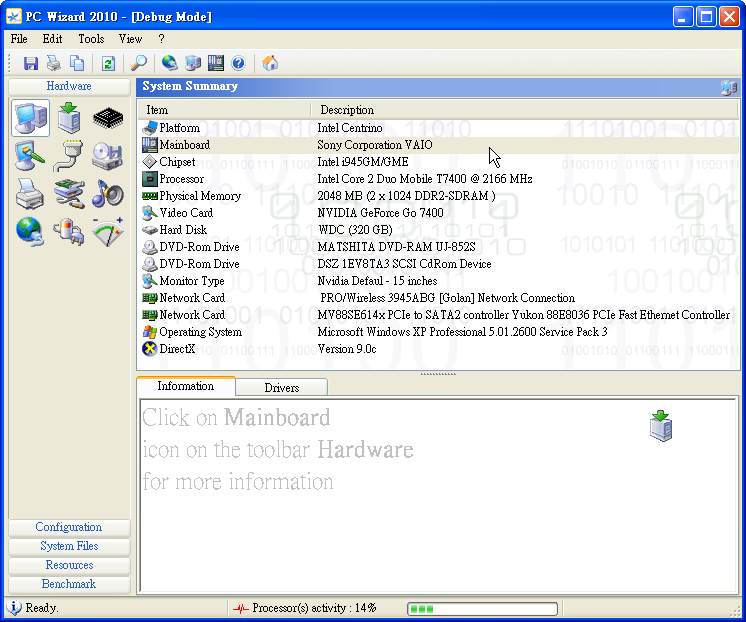Open the Edit menu

click(52, 39)
